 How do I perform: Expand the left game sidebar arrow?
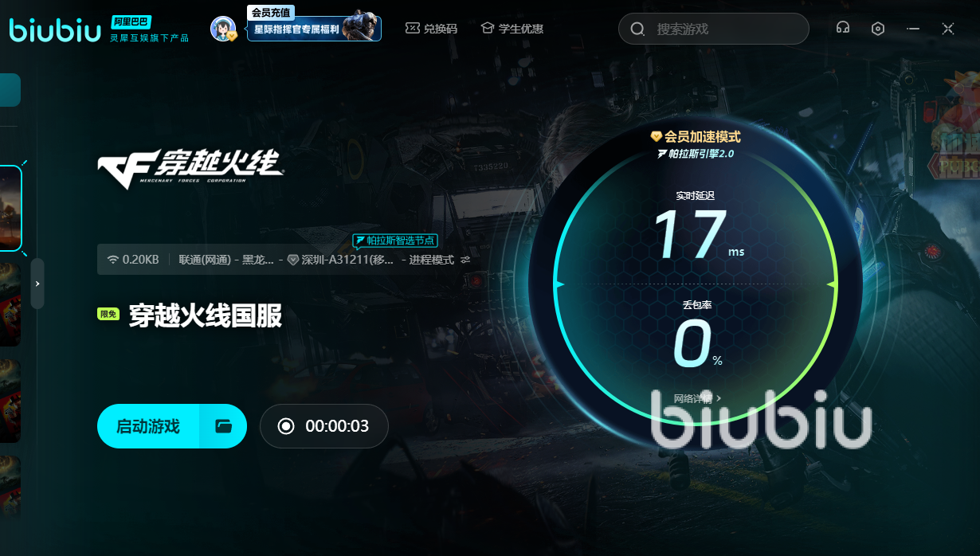[x=37, y=284]
